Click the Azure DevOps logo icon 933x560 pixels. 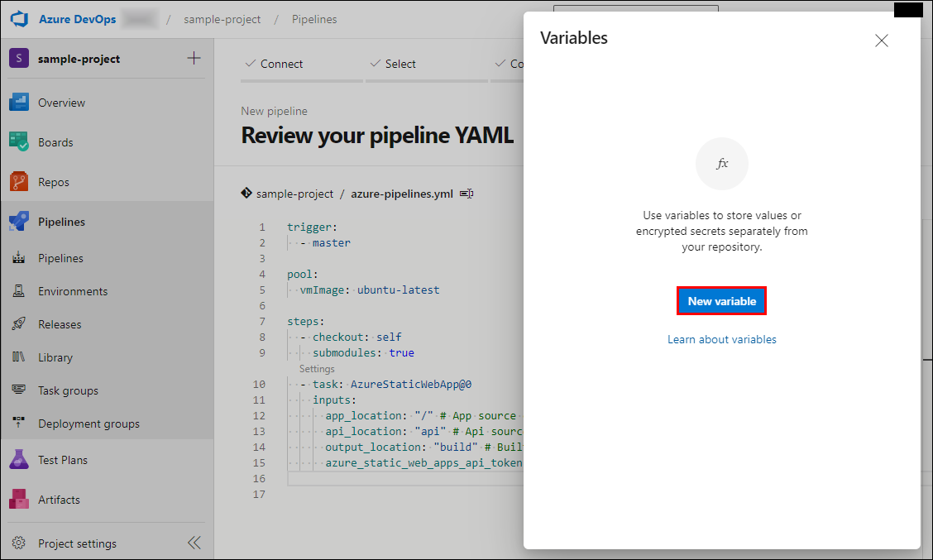point(19,18)
